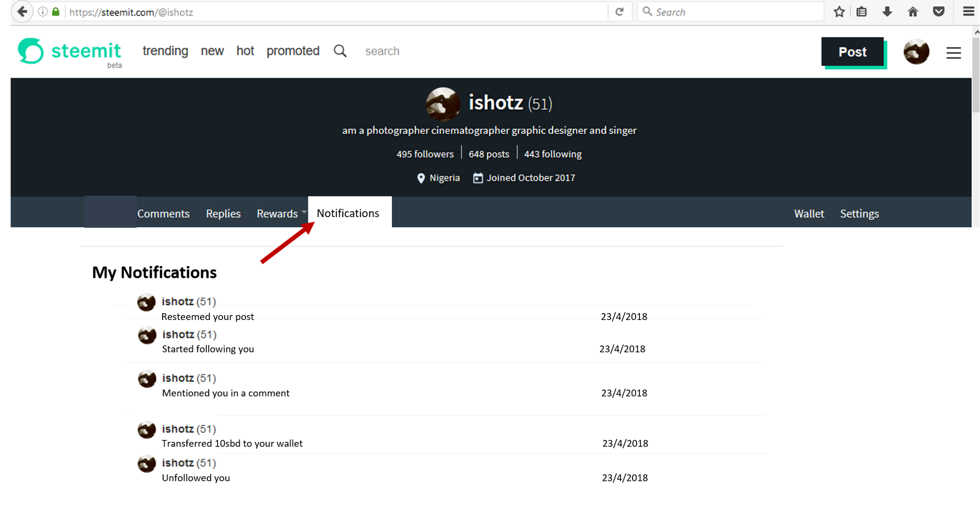
Task: Reload the page with the refresh icon
Action: tap(619, 12)
